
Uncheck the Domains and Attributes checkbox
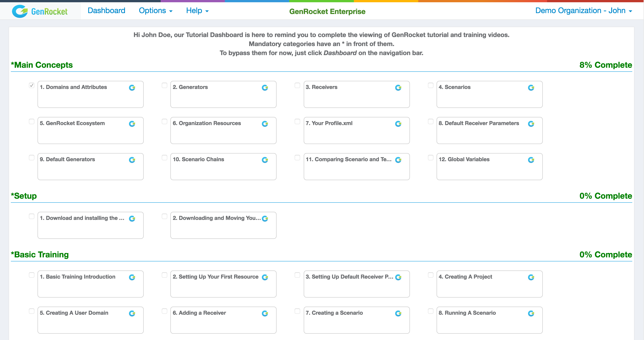click(x=31, y=85)
